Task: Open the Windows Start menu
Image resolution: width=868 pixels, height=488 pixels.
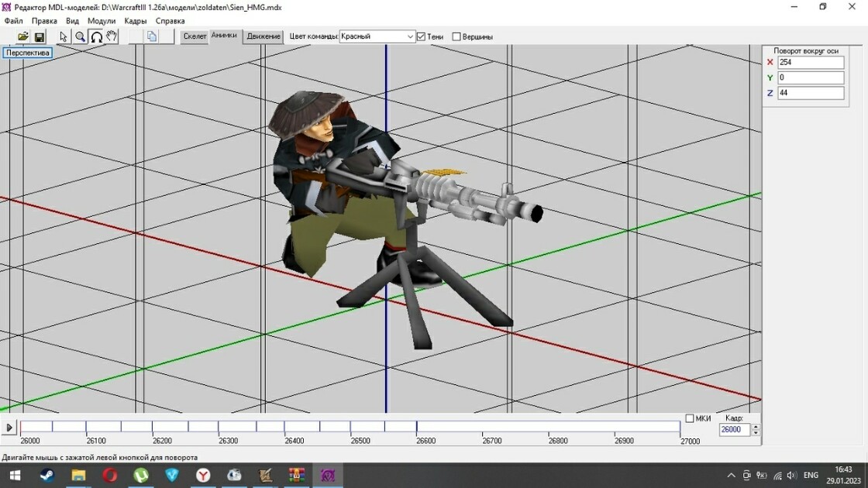Action: coord(15,476)
